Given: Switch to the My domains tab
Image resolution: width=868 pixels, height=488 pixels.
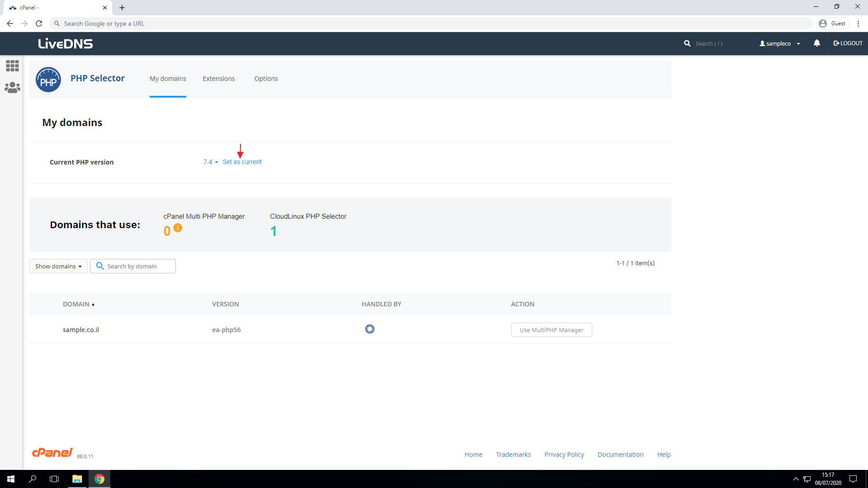Looking at the screenshot, I should [x=168, y=79].
